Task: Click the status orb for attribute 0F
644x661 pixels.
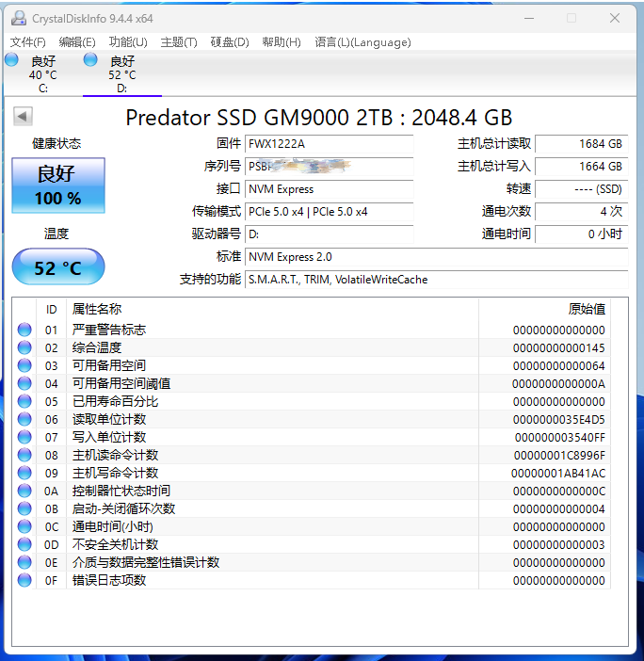Action: click(24, 580)
